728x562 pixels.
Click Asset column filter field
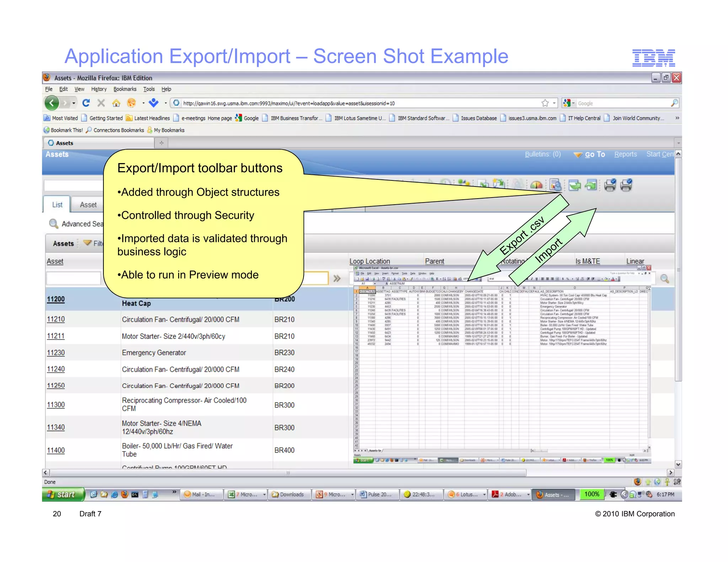pyautogui.click(x=74, y=278)
